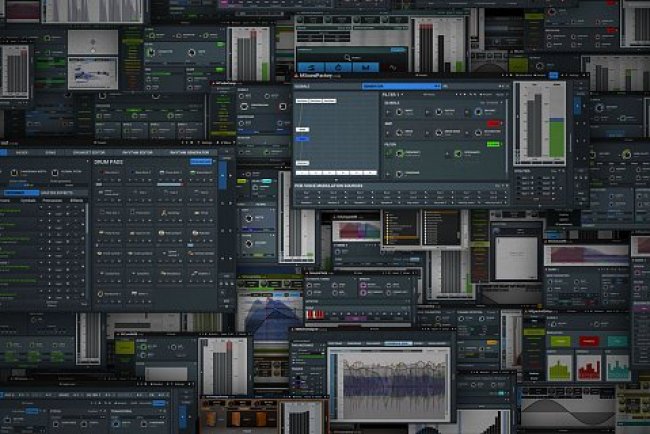The image size is (650, 434).
Task: Click the teal button above teal histogram
Action: pyautogui.click(x=617, y=341)
